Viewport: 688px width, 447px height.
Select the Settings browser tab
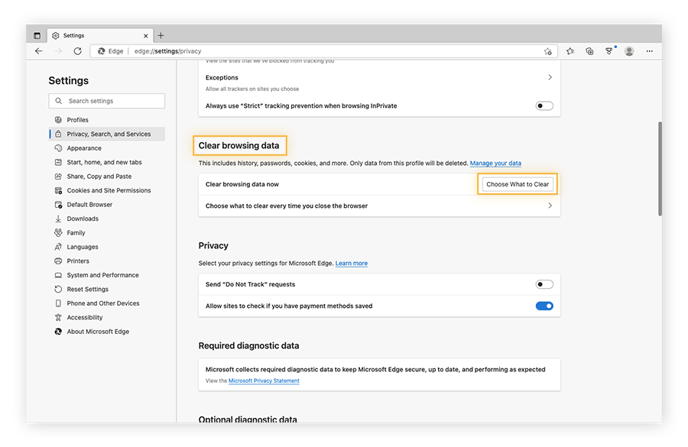[x=100, y=36]
